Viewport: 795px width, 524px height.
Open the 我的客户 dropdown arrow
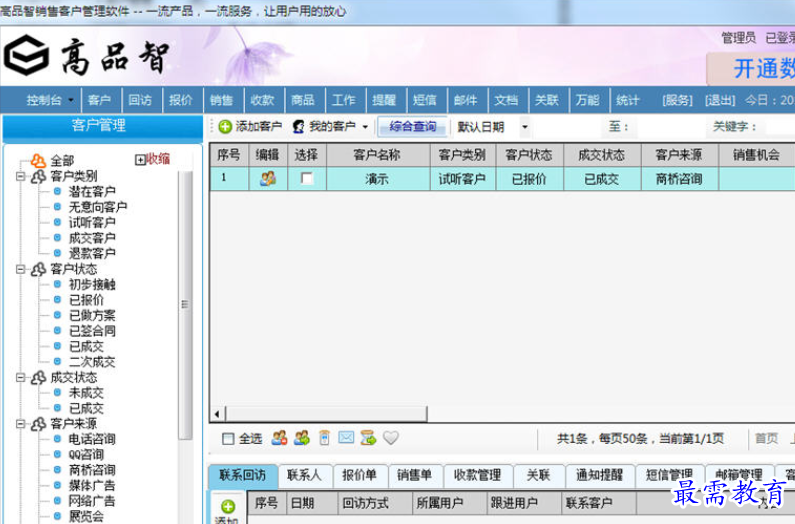[365, 127]
